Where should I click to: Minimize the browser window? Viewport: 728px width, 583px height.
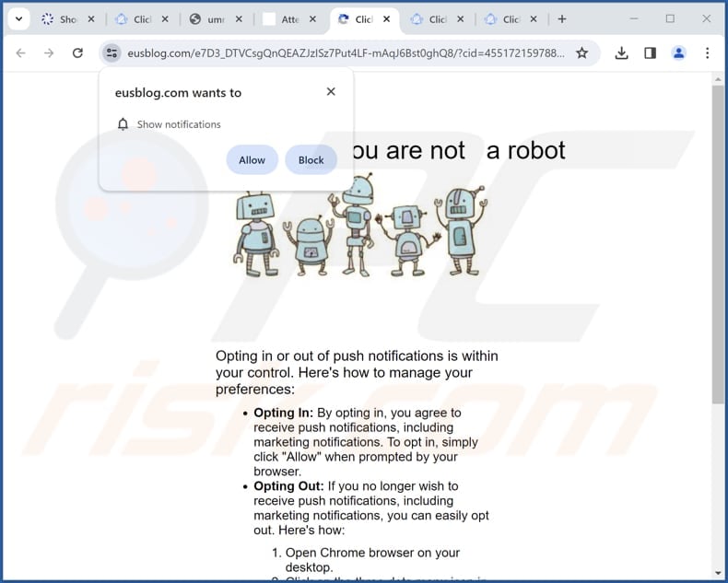[x=634, y=19]
